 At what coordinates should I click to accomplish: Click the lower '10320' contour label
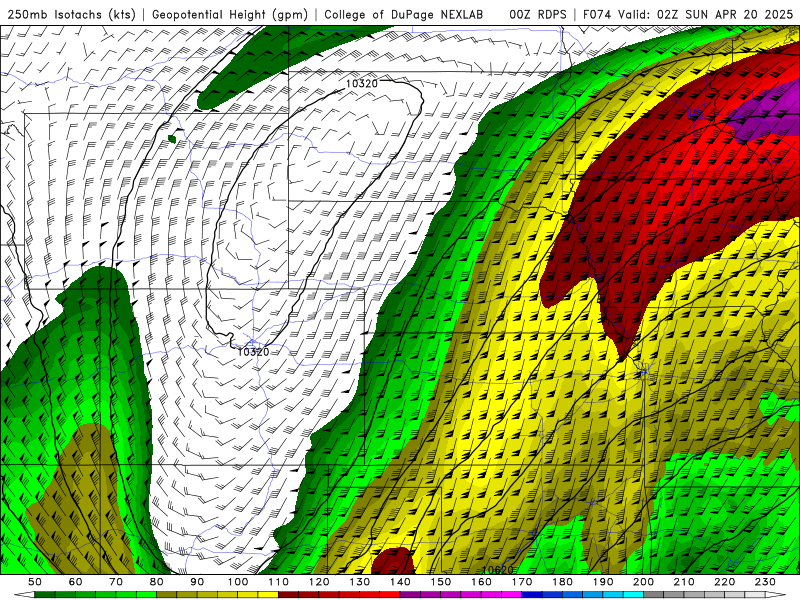(x=253, y=352)
